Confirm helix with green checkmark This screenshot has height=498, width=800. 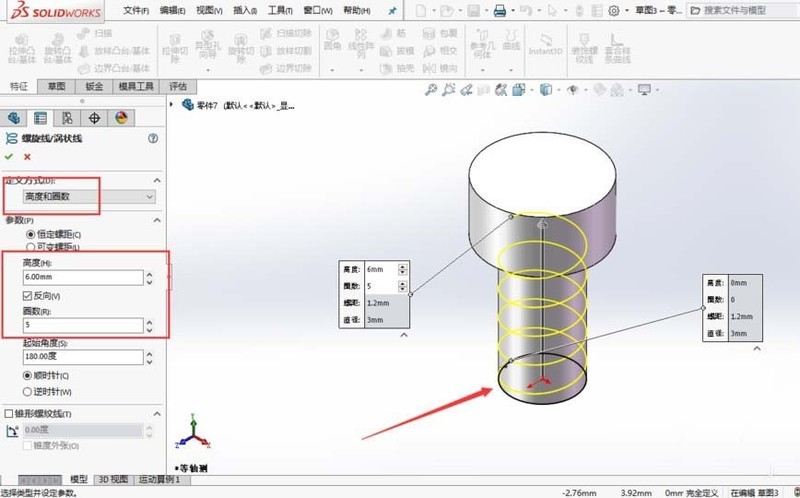(9, 157)
